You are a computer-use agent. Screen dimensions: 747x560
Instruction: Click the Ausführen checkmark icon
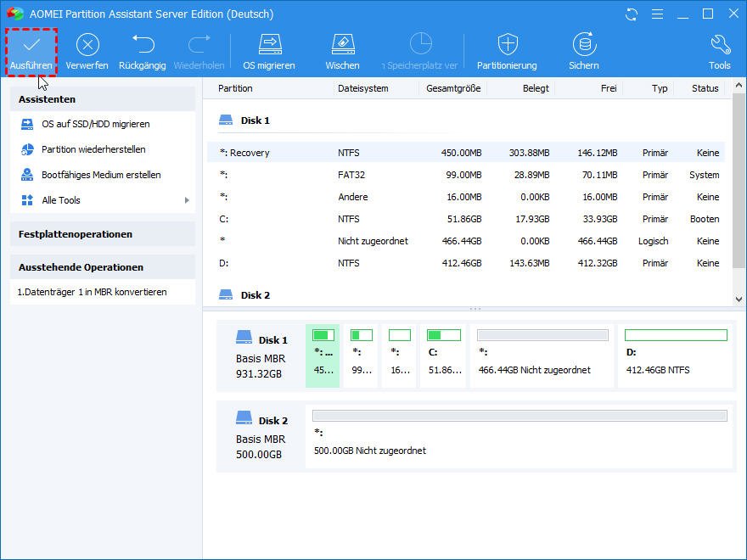pos(31,45)
